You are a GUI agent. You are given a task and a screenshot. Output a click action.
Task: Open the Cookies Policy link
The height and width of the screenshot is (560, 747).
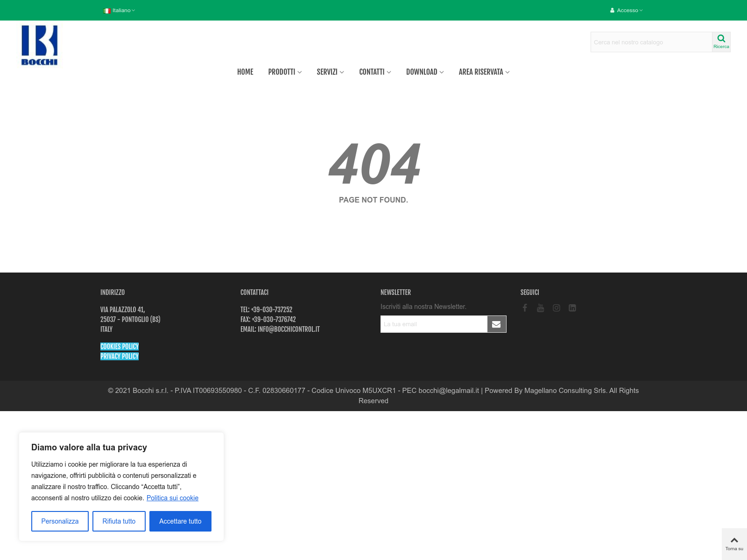point(120,346)
